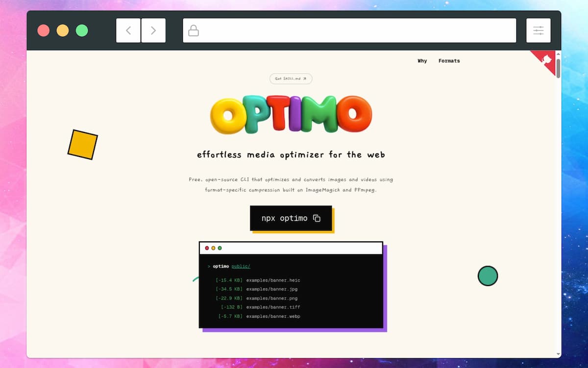Screen dimensions: 588x368
Task: Click the lock icon in address bar
Action: pyautogui.click(x=194, y=31)
